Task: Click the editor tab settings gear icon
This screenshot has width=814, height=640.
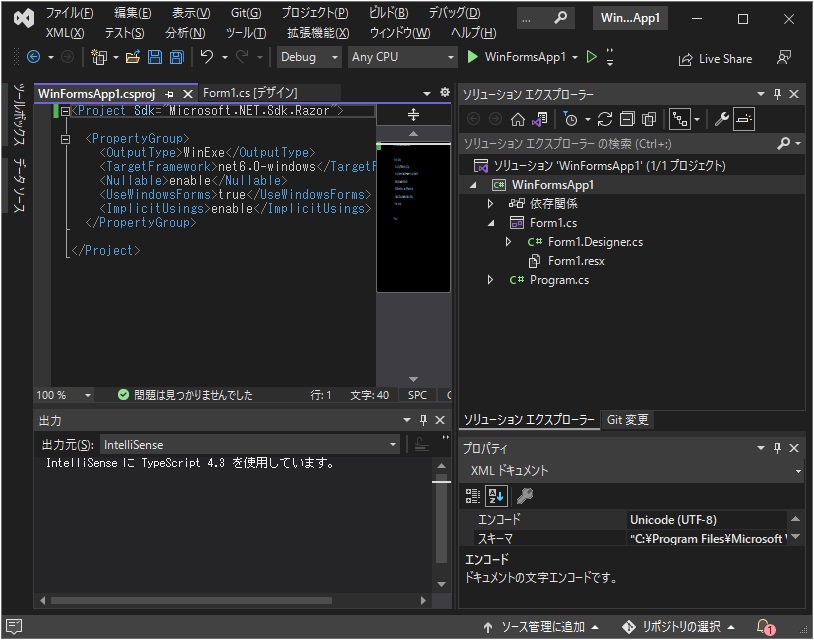Action: click(x=445, y=92)
